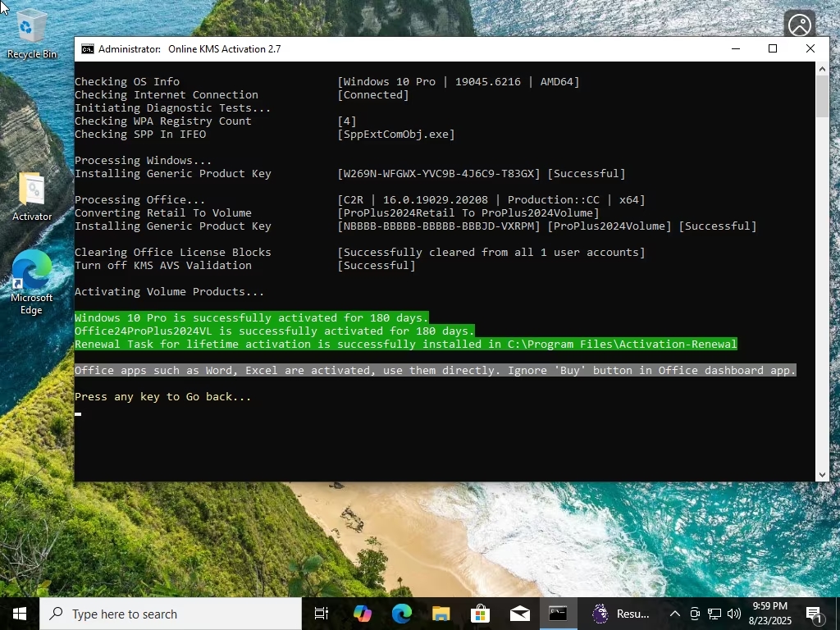Image resolution: width=840 pixels, height=630 pixels.
Task: Click the 'Processing Windows...' line
Action: click(143, 161)
